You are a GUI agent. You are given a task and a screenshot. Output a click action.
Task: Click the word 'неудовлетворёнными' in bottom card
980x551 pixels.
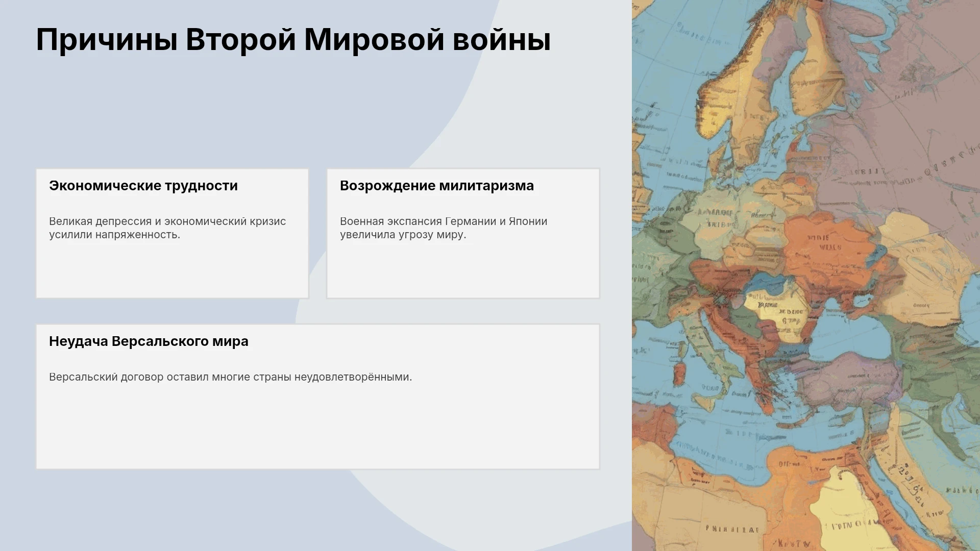coord(352,377)
